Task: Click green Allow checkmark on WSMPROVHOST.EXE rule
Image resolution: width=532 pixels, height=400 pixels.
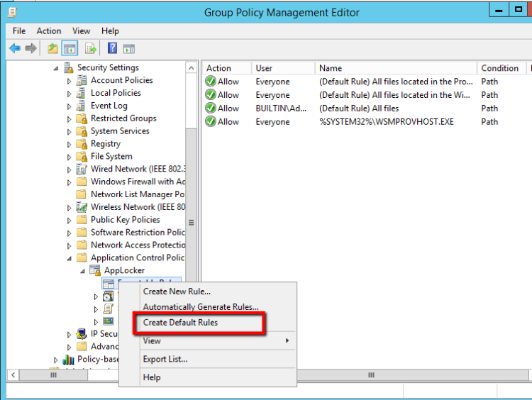Action: point(211,122)
